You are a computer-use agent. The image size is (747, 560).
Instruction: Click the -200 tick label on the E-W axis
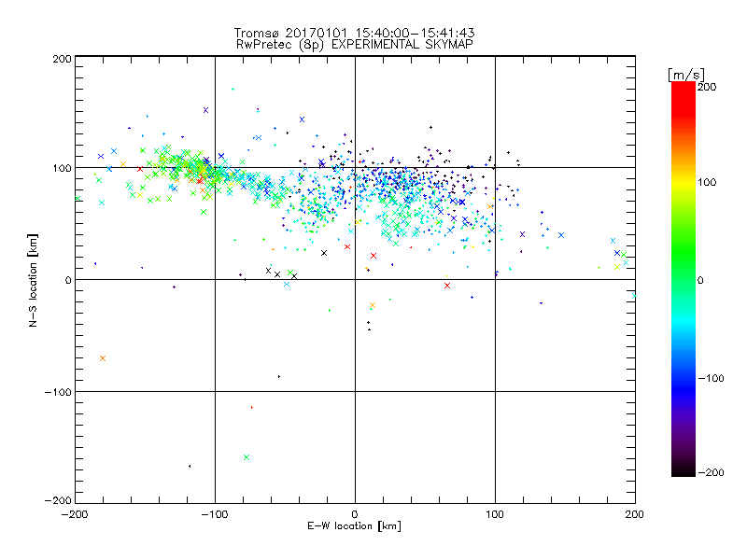[x=75, y=514]
